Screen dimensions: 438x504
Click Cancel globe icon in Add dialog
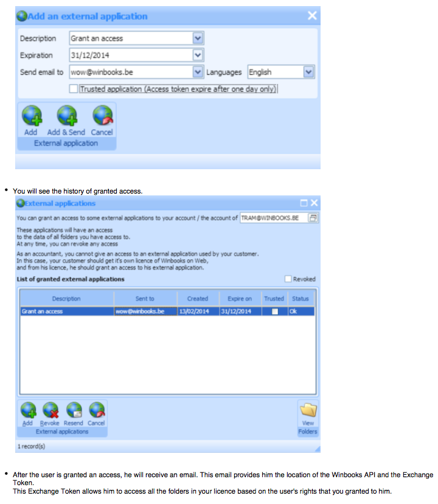(x=103, y=116)
